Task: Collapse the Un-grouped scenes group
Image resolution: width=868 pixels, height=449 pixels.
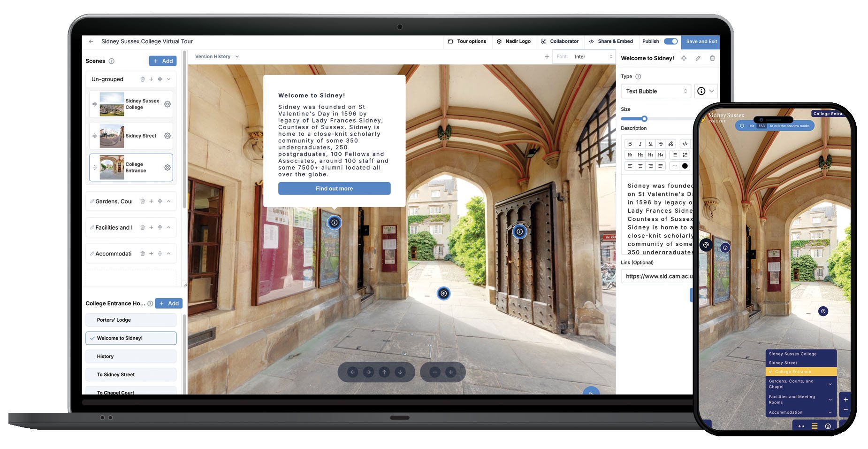Action: [169, 79]
